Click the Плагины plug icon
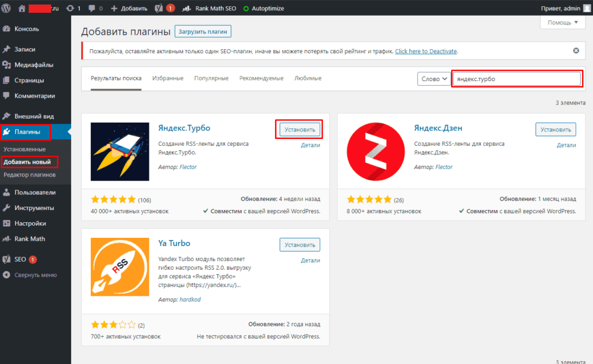Screen dimensions: 593x364 6,131
